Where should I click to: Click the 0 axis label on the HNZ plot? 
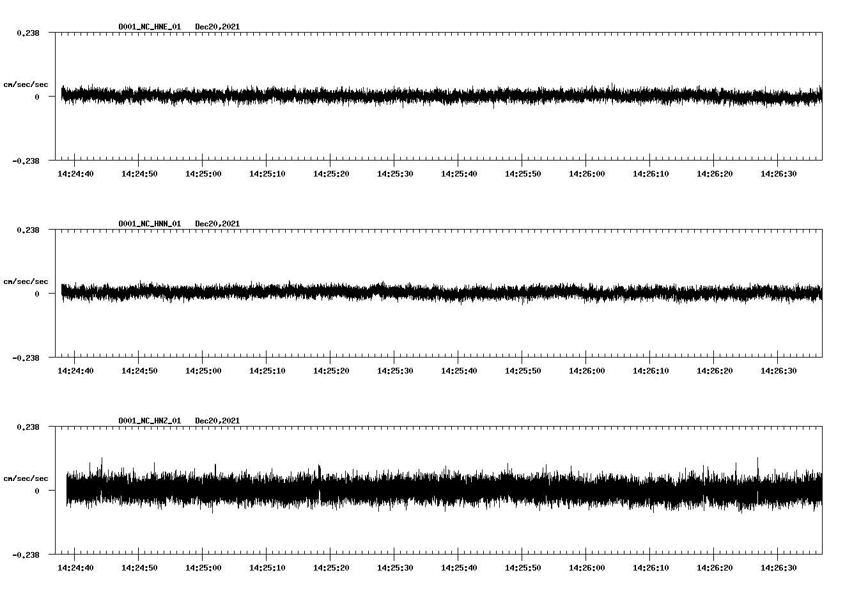[37, 491]
